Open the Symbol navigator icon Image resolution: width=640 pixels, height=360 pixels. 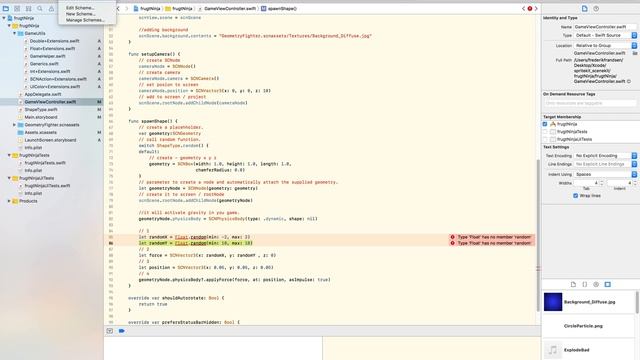tap(29, 8)
